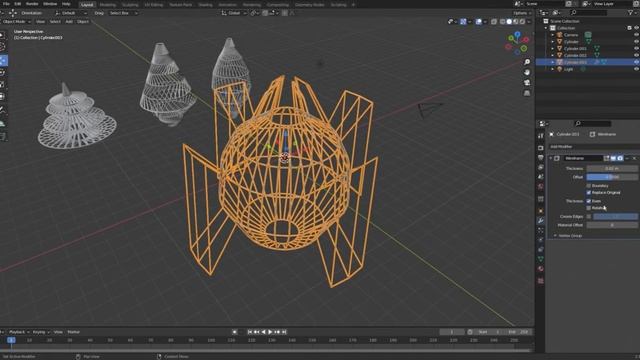The image size is (640, 360).
Task: Open the orange Object properties tab
Action: (541, 211)
